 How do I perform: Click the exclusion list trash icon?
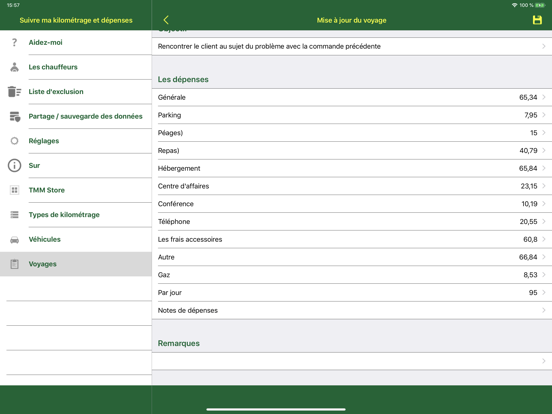14,92
